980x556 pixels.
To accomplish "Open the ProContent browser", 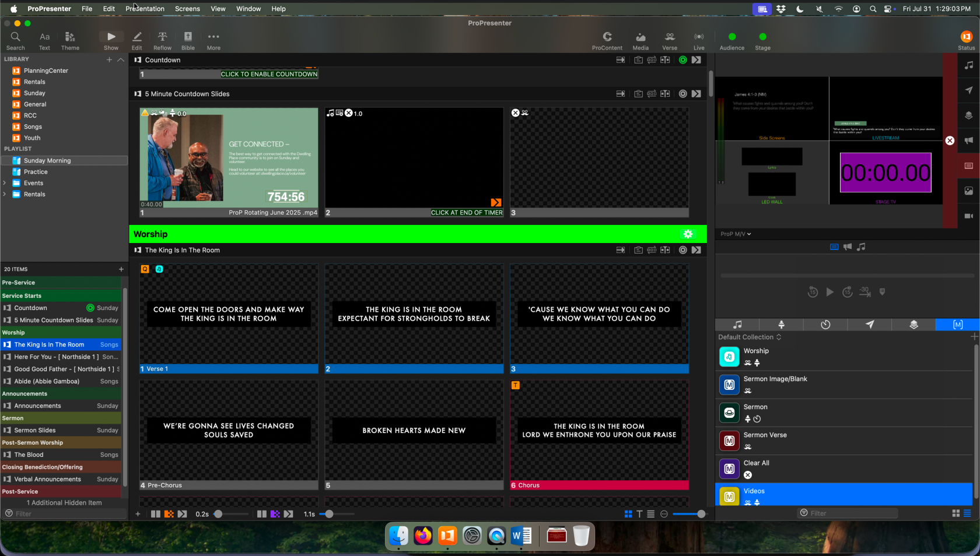I will click(x=607, y=40).
